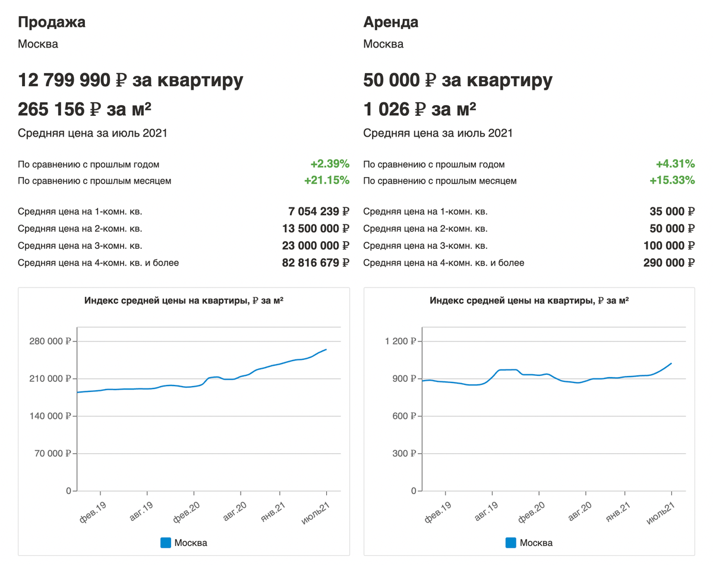Screen dimensions: 713x588
Task: Click the Продажа section heading
Action: 52,23
